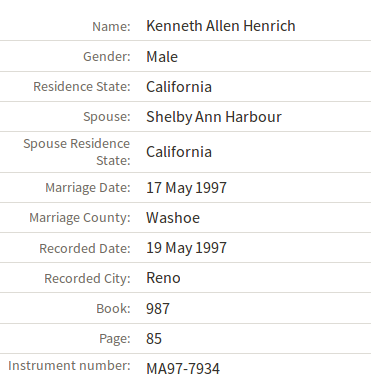Click the Spouse Residence State value
Image resolution: width=371 pixels, height=385 pixels.
pos(179,152)
